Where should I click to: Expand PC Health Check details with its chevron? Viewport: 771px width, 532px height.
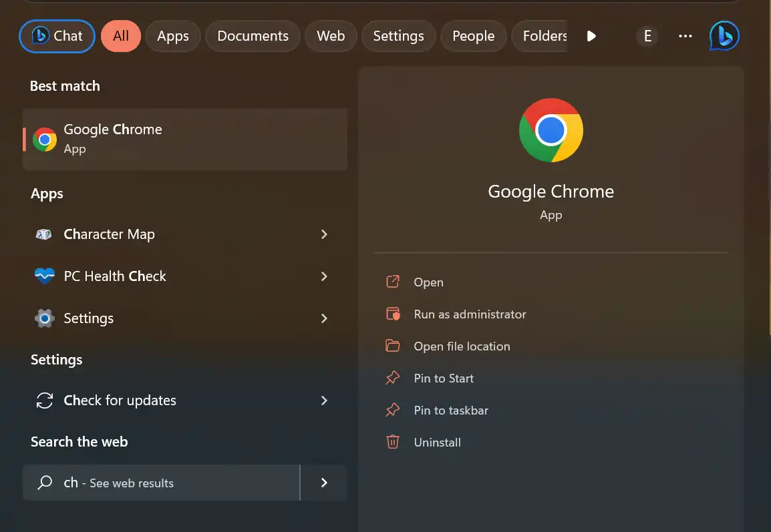click(x=324, y=276)
